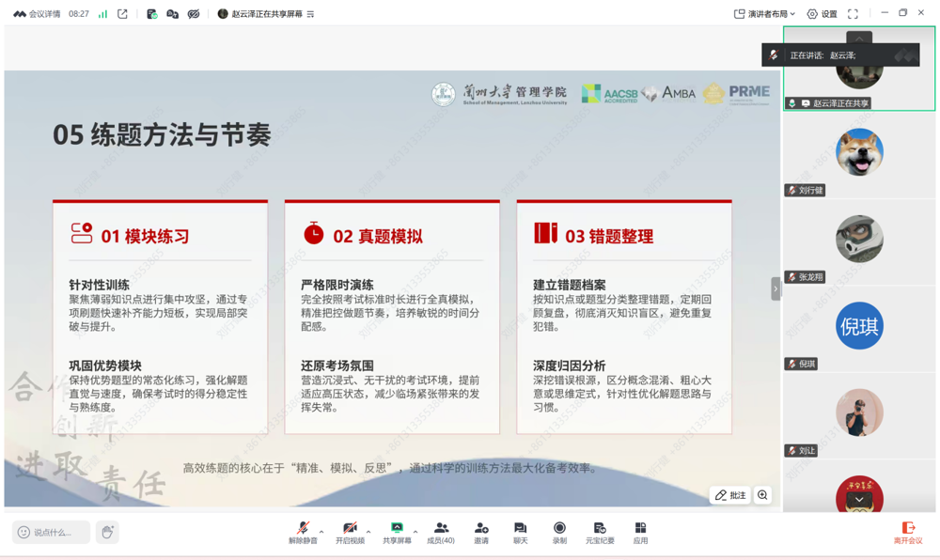The height and width of the screenshot is (560, 940).
Task: Click the muted mic icon in 正在讲话 banner
Action: coord(774,55)
